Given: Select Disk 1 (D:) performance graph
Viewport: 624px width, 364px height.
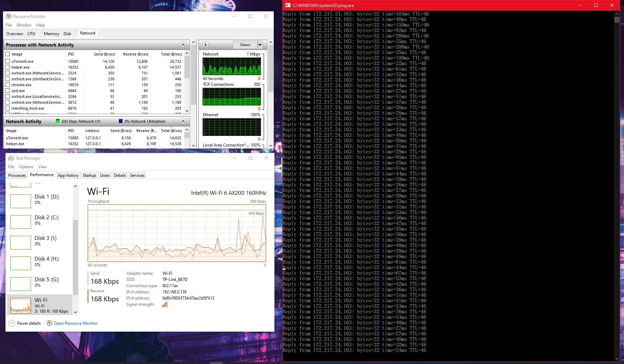Looking at the screenshot, I should coord(21,201).
